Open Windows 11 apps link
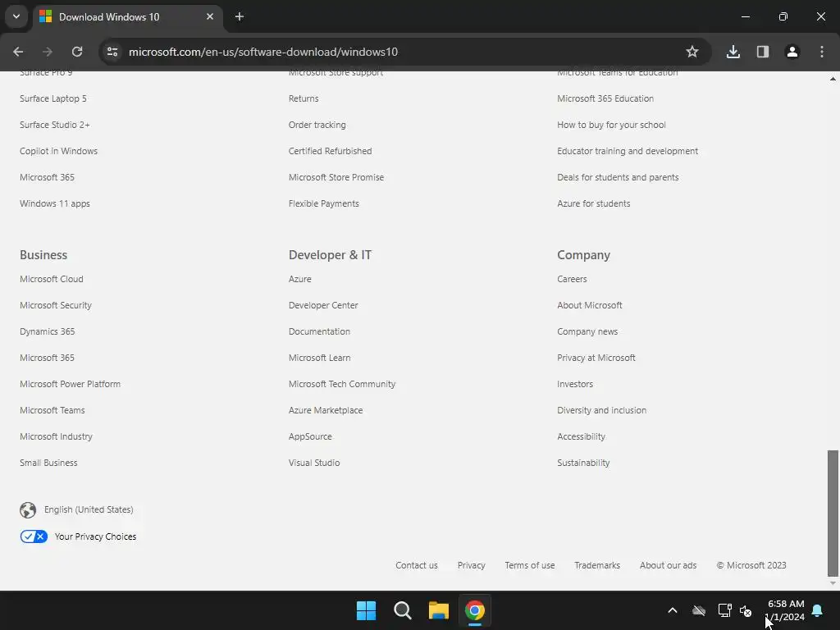Viewport: 840px width, 630px height. pyautogui.click(x=55, y=203)
